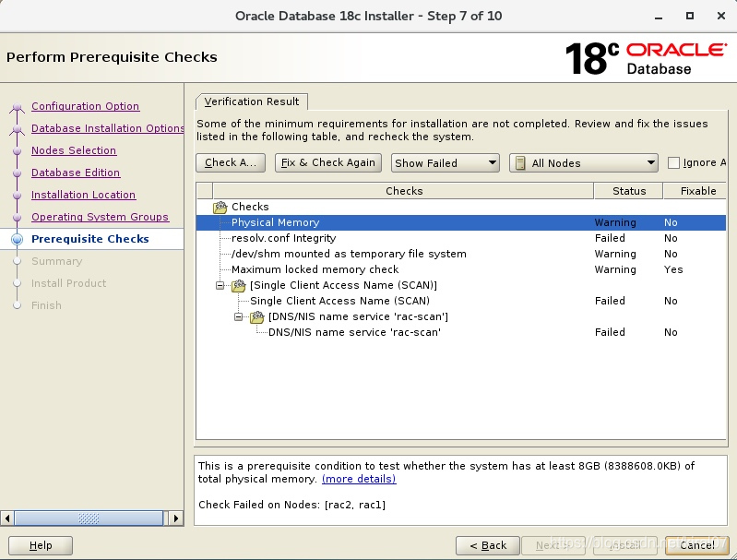737x560 pixels.
Task: Click Warning status of /dev/shm check
Action: click(x=615, y=254)
